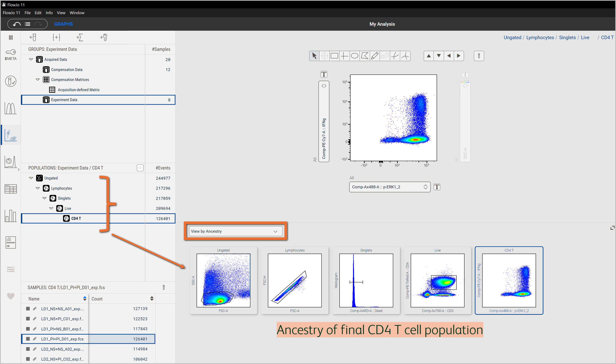Open the View by Ancestry dropdown
The image size is (616, 364).
[235, 231]
